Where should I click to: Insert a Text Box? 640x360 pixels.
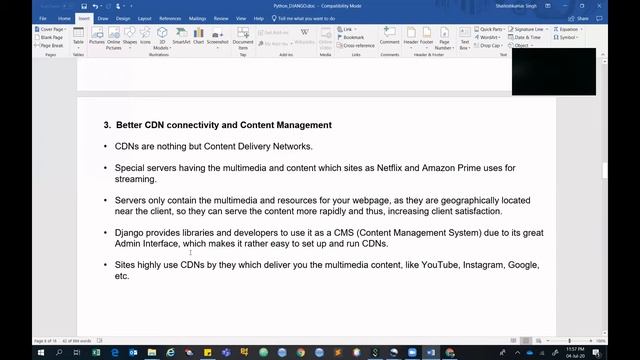[x=464, y=38]
